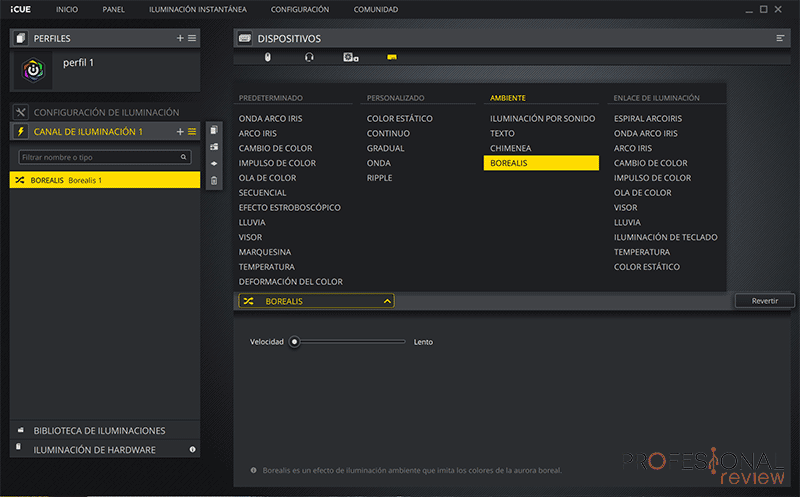Choose Onda Arco Iris under Predeterminado
Screen dimensions: 800x497
pyautogui.click(x=270, y=118)
